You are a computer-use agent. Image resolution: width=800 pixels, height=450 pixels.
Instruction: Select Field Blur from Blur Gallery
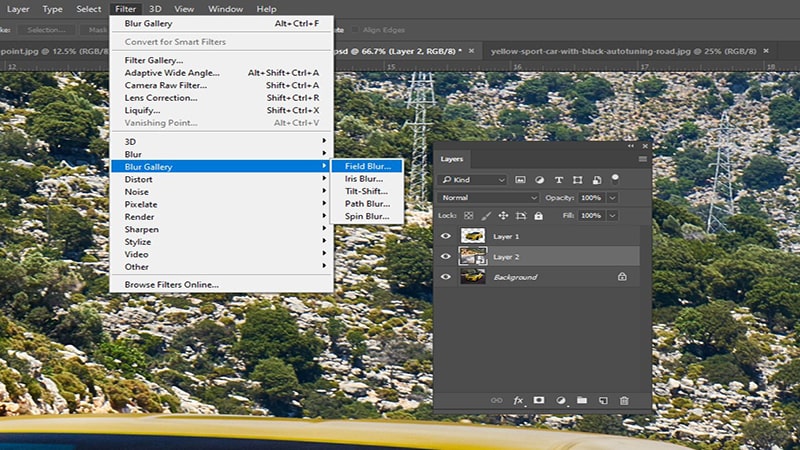click(x=367, y=166)
